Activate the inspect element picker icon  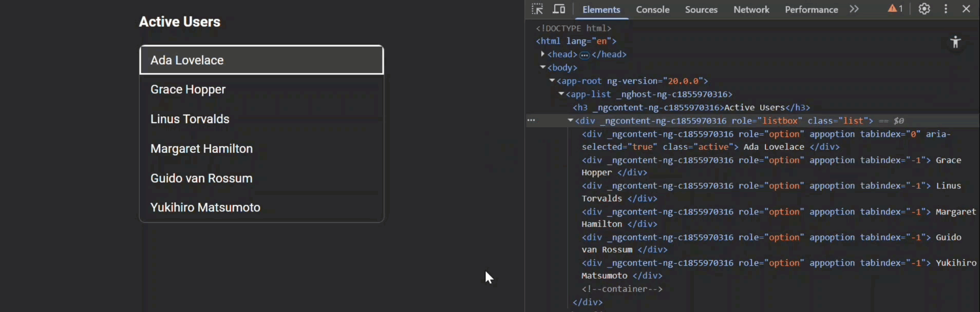pos(537,9)
